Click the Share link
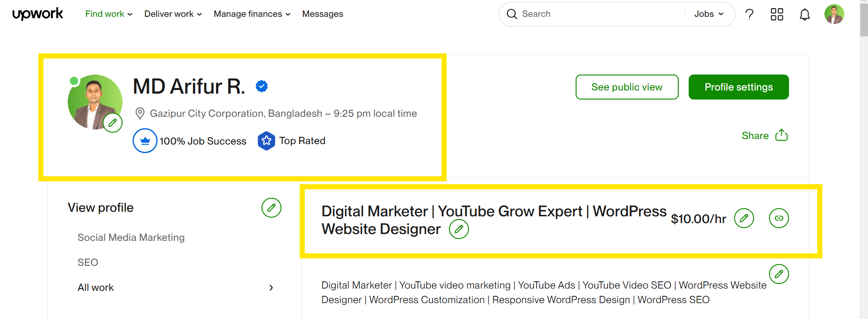The width and height of the screenshot is (868, 319). (x=755, y=135)
